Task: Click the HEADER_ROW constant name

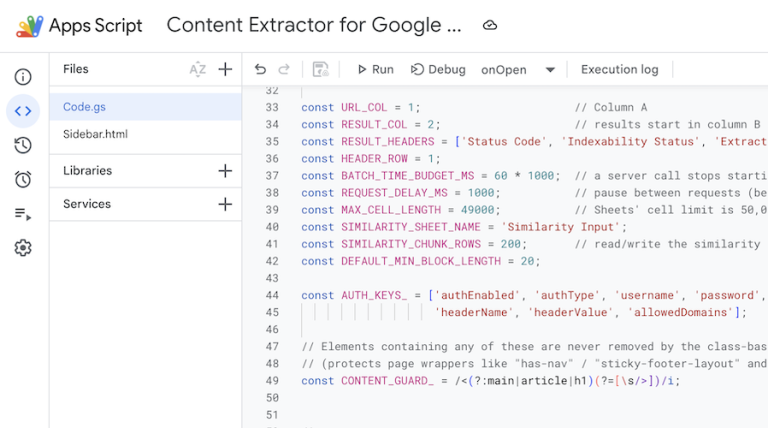Action: pos(374,159)
